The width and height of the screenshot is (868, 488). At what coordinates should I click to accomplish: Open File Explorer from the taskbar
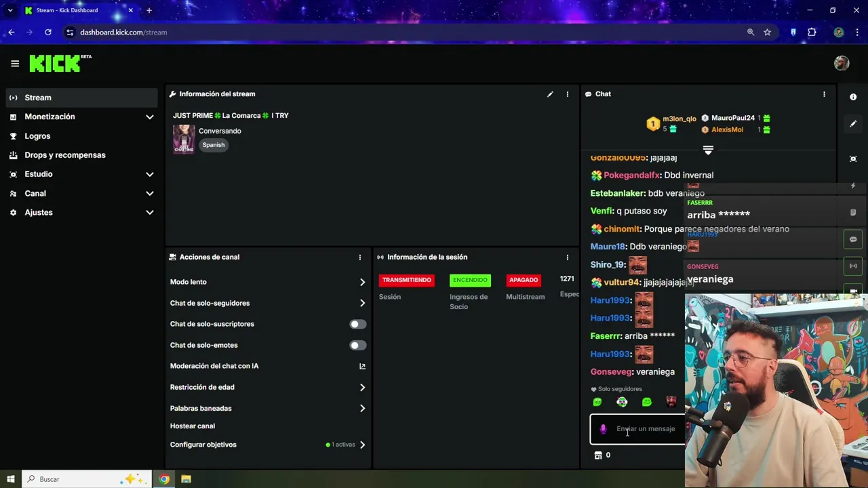186,479
